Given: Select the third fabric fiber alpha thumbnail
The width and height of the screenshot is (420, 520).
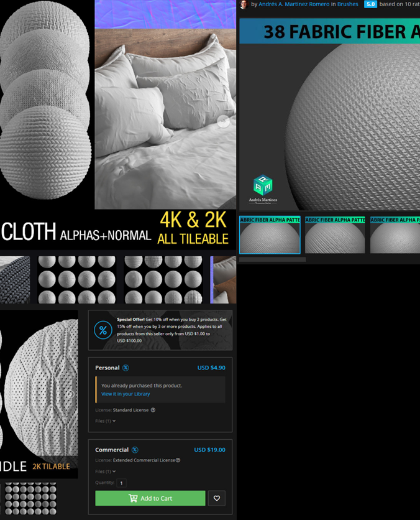Looking at the screenshot, I should [395, 235].
